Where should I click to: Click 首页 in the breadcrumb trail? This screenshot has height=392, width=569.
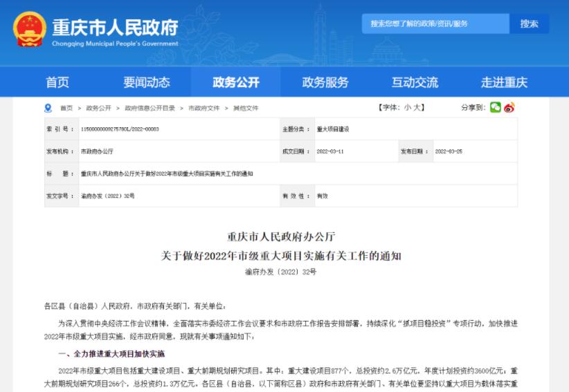(x=66, y=109)
